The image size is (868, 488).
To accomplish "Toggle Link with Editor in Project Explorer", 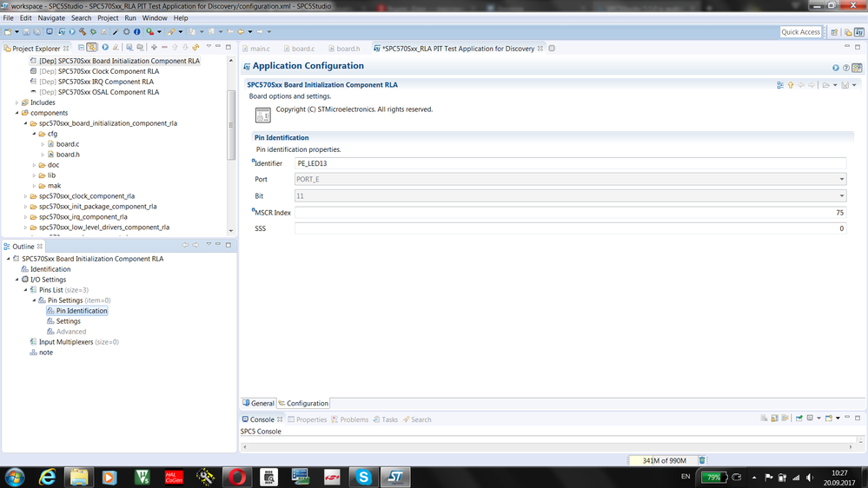I will pyautogui.click(x=92, y=48).
